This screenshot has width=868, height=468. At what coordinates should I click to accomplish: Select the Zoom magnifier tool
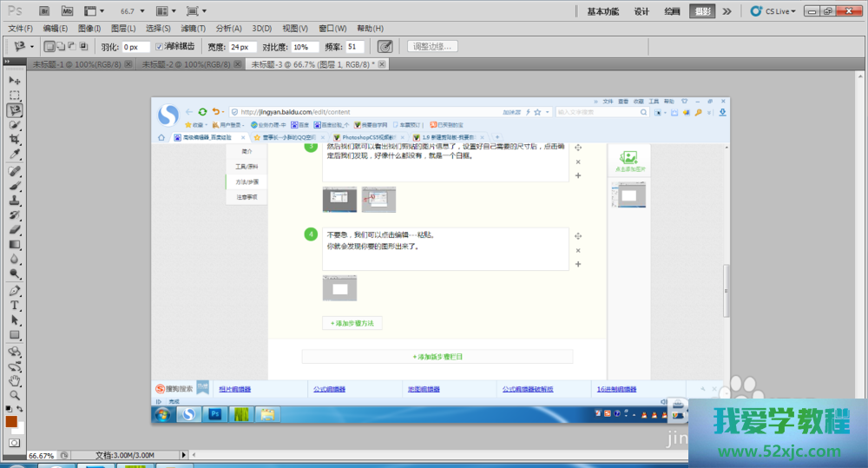[x=15, y=394]
